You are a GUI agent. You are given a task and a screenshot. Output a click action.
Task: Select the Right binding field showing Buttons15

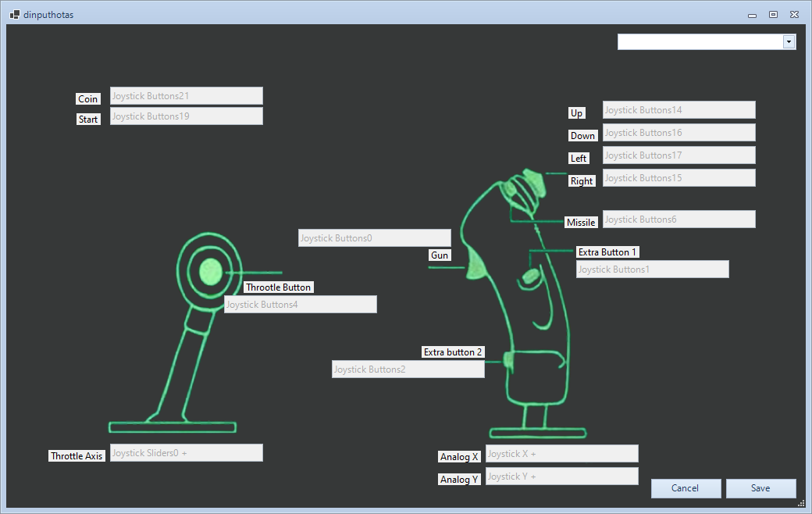[x=679, y=178]
